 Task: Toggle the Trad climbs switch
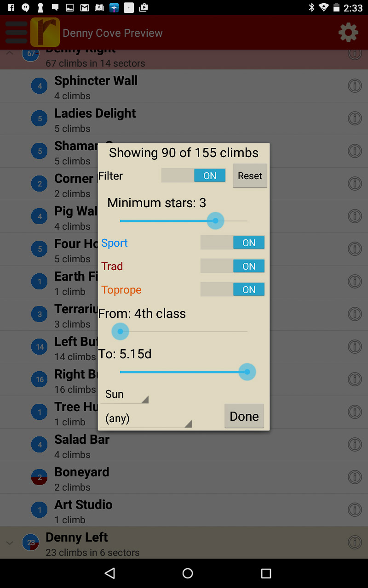coord(232,266)
